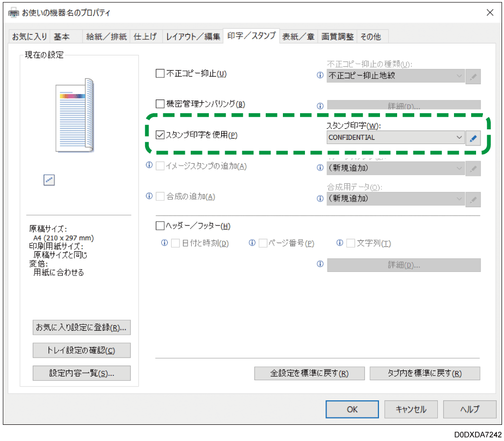Click the info icon beside 機密管理ナンバリング

(320, 105)
